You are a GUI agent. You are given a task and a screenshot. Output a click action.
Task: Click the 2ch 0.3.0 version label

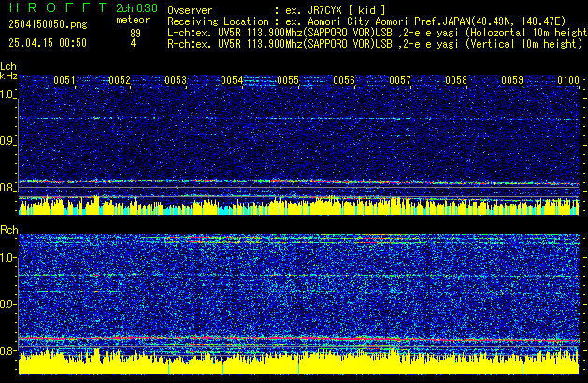click(x=136, y=7)
